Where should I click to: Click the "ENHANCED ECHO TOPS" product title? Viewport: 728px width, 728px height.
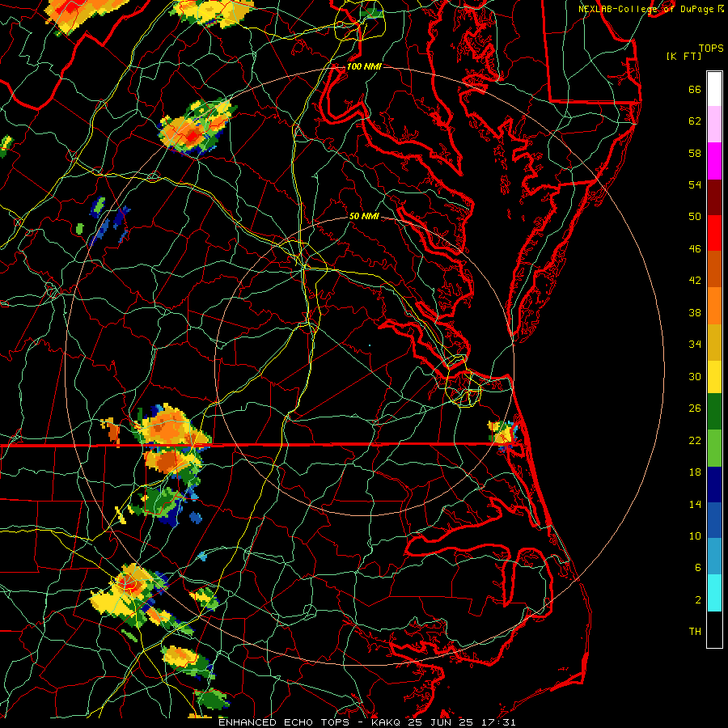tap(283, 722)
